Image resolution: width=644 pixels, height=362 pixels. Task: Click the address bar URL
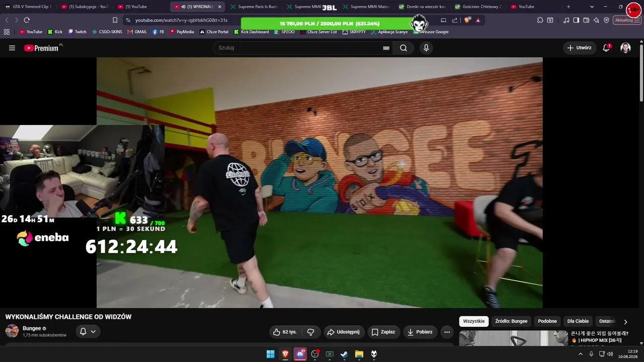click(181, 20)
